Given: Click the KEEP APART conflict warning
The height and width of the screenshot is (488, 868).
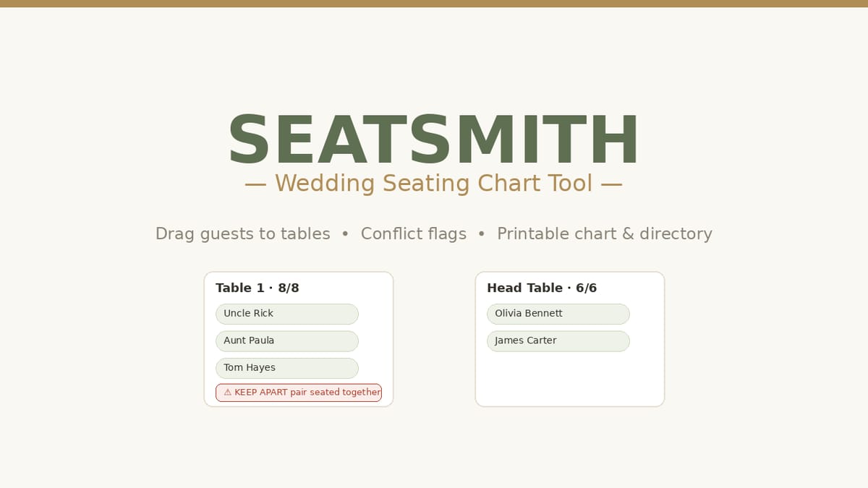Looking at the screenshot, I should point(299,393).
